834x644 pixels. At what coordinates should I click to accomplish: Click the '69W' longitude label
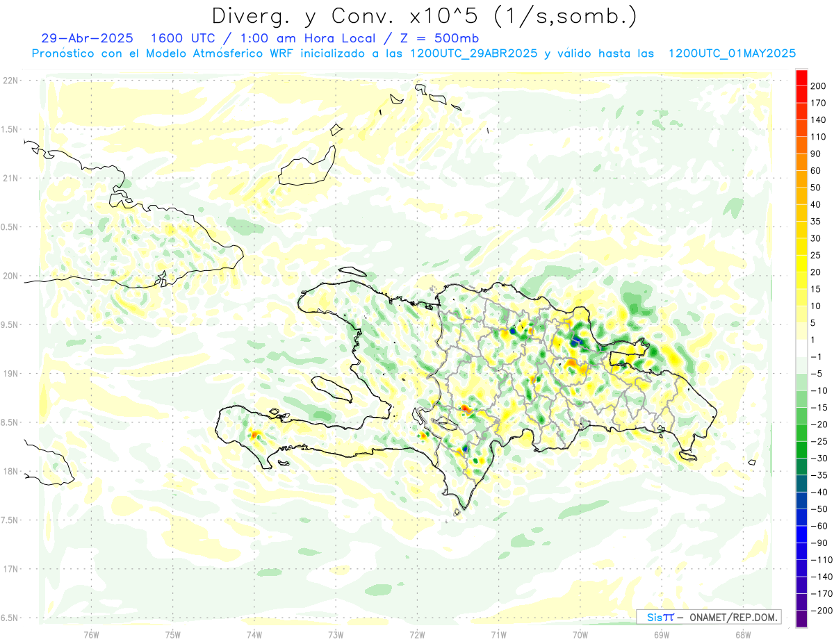point(662,634)
